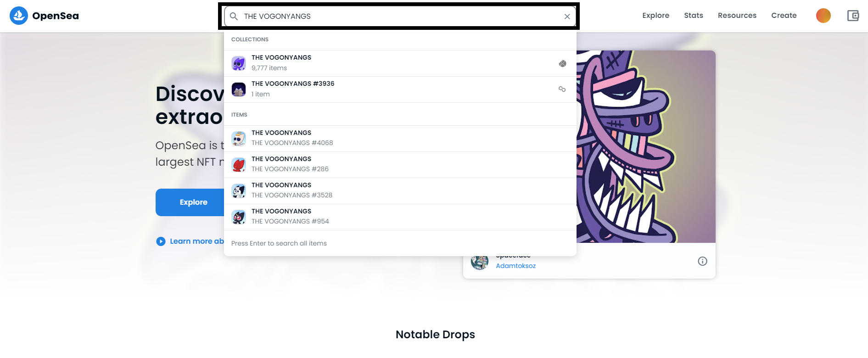Click the play icon beside Learn more
The image size is (868, 358).
pos(161,241)
